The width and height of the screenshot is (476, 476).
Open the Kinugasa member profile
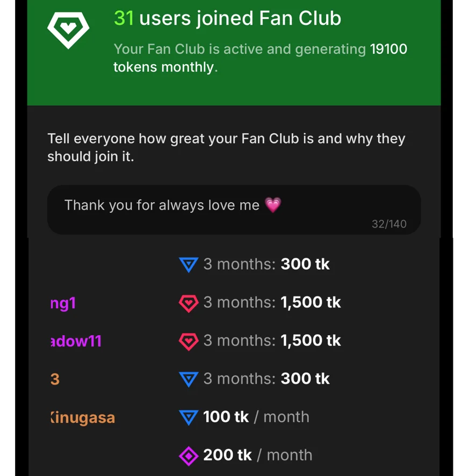point(82,417)
